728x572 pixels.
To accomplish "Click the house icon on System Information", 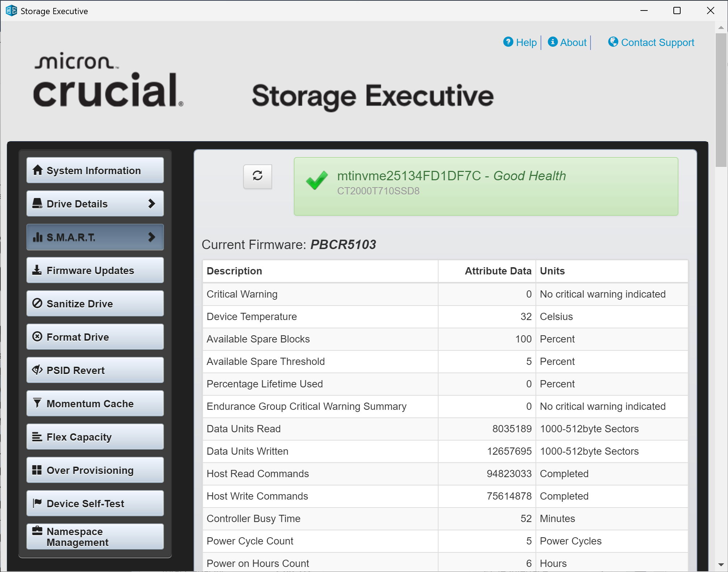I will 37,170.
